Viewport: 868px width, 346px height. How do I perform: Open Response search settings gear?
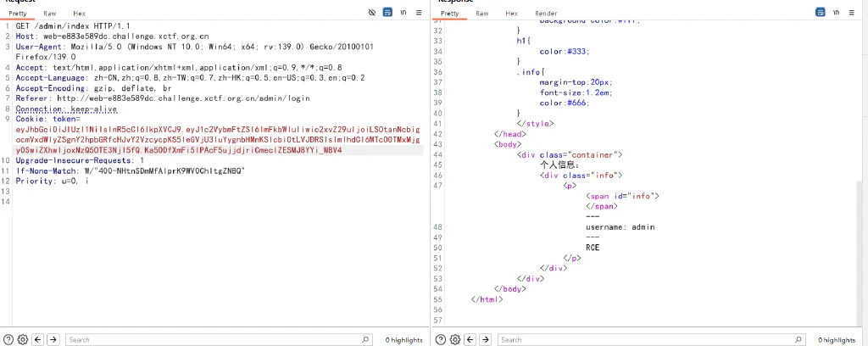455,339
